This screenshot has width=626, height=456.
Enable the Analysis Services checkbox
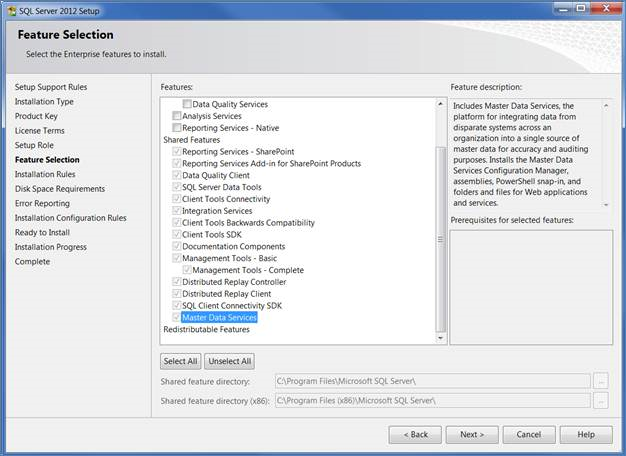pyautogui.click(x=177, y=116)
